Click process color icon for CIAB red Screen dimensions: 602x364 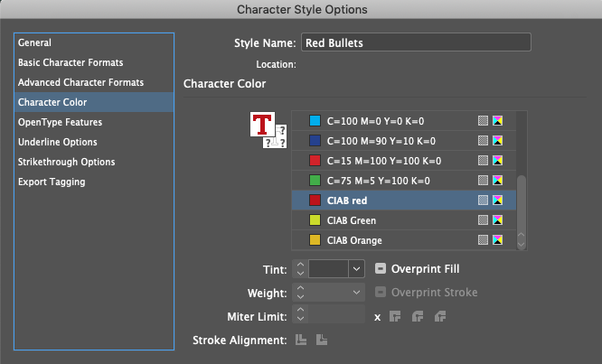click(x=483, y=201)
